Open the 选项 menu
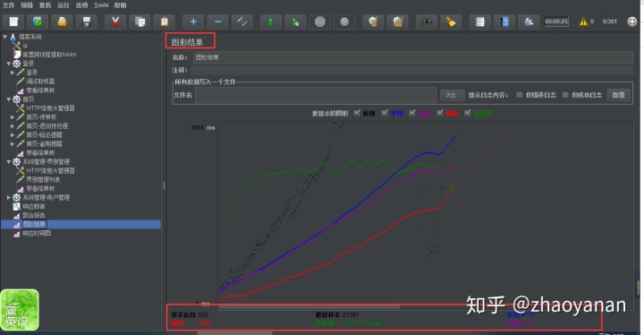The image size is (644, 335). click(81, 5)
